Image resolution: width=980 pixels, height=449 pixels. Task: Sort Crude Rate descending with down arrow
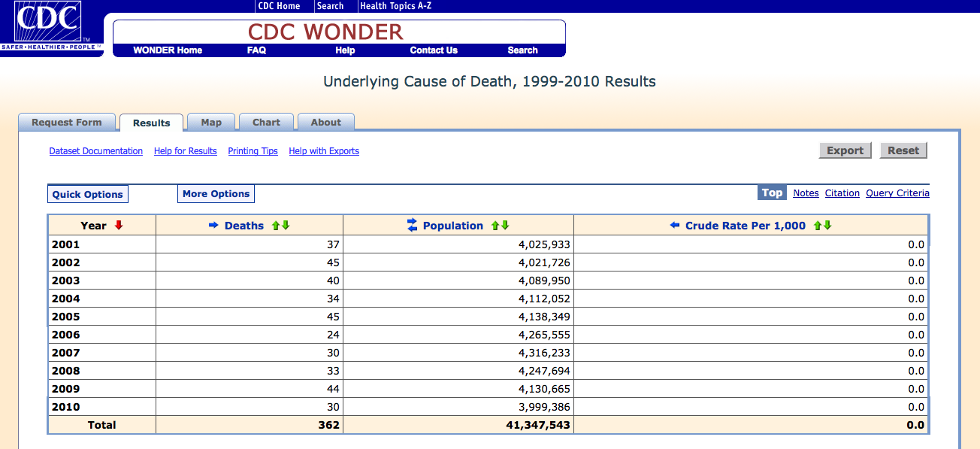(x=827, y=226)
